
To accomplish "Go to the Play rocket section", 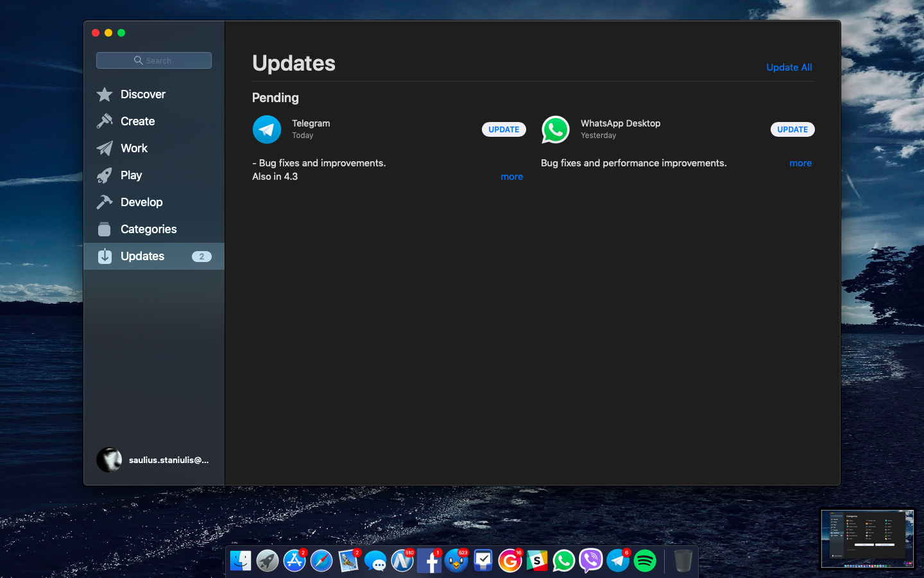I will click(x=131, y=175).
